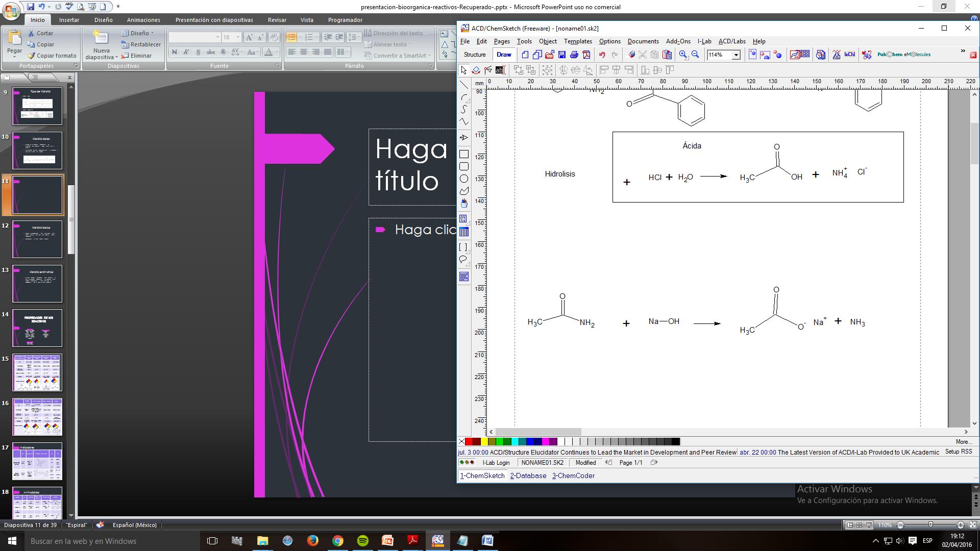This screenshot has width=980, height=551.
Task: Click the Copiar formato brush icon
Action: tap(32, 56)
